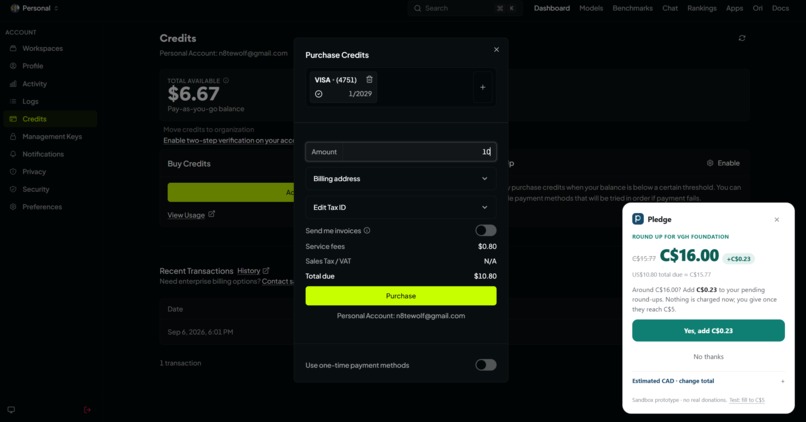Click the Amount input field
This screenshot has width=806, height=422.
click(x=401, y=152)
